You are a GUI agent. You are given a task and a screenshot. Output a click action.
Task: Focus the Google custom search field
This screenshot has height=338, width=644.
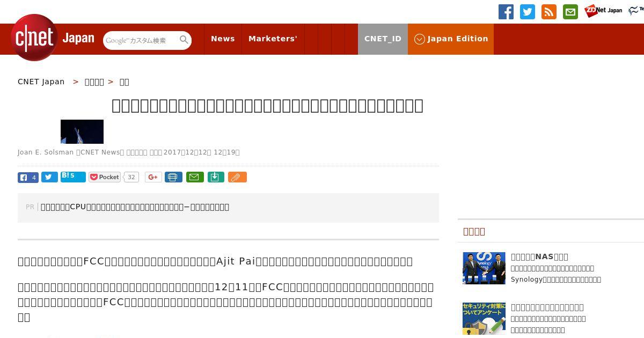141,40
